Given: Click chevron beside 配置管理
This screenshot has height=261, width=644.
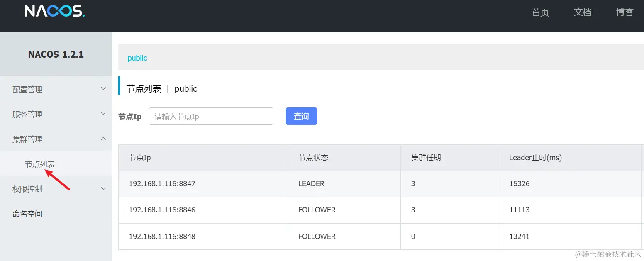Looking at the screenshot, I should [103, 89].
